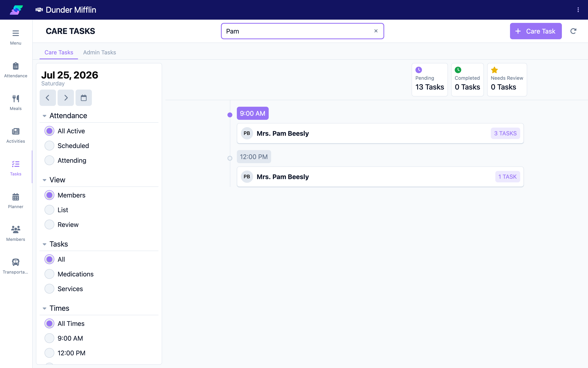Click the 9:00 AM timeline label
This screenshot has width=588, height=368.
pos(253,113)
